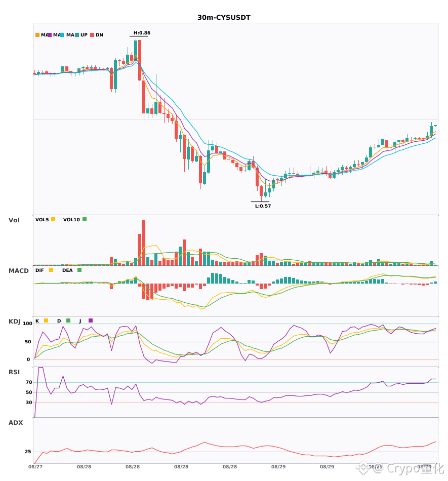This screenshot has width=448, height=481.
Task: Select the DN legend label
Action: 99,35
